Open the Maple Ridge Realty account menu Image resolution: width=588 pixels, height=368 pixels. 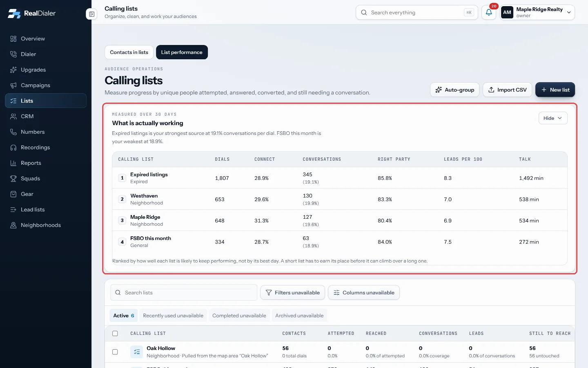point(537,12)
